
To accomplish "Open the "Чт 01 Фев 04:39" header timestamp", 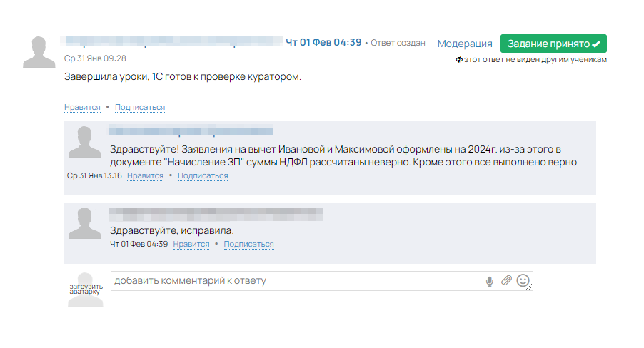I will (x=323, y=42).
